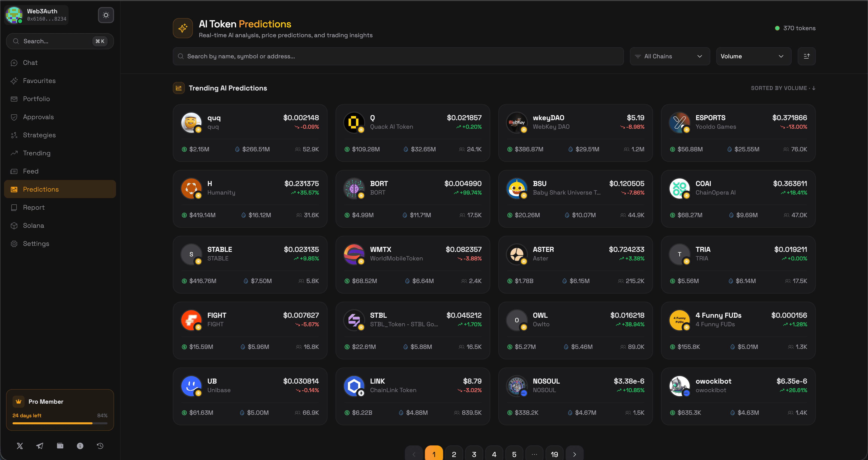
Task: Click the WorldMobileToken logo
Action: click(x=354, y=254)
